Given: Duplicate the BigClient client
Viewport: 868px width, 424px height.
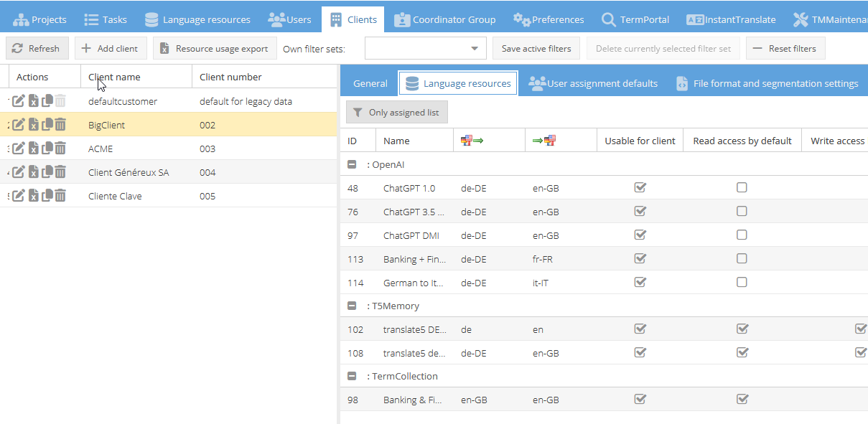Looking at the screenshot, I should click(47, 125).
